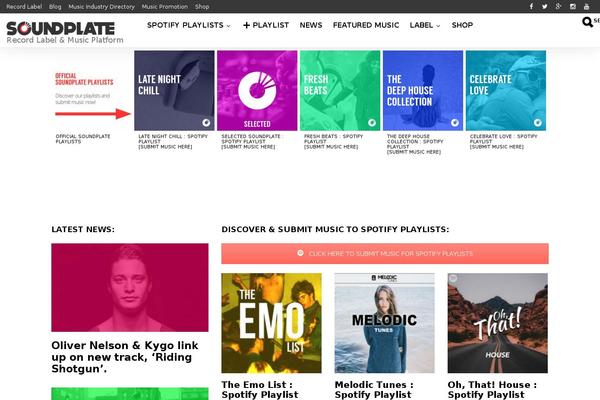
Task: Click the Deep House Collection caption link
Action: 415,144
